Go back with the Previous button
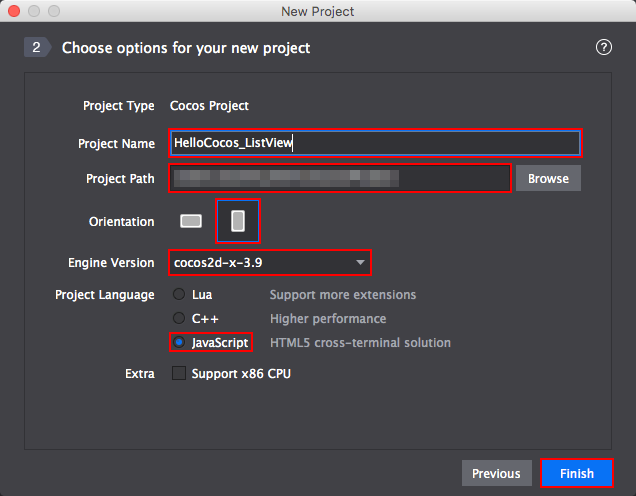Viewport: 636px width, 496px height. (496, 473)
